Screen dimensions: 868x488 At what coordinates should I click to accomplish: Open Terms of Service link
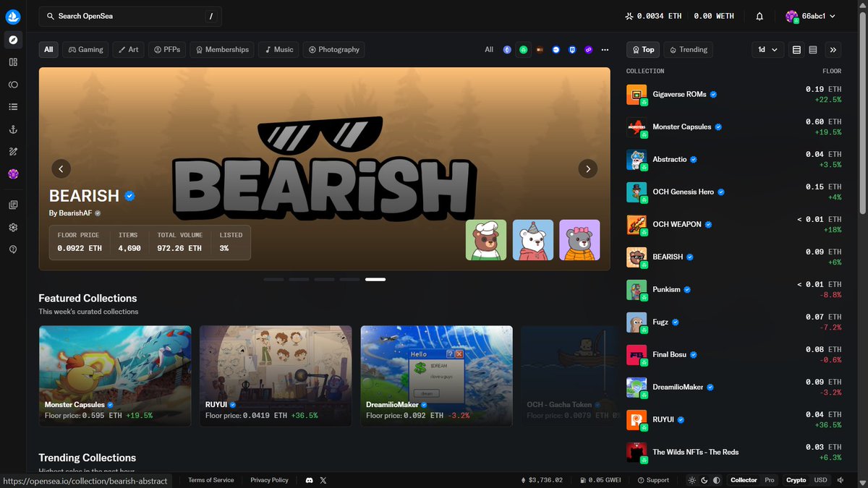[x=211, y=480]
